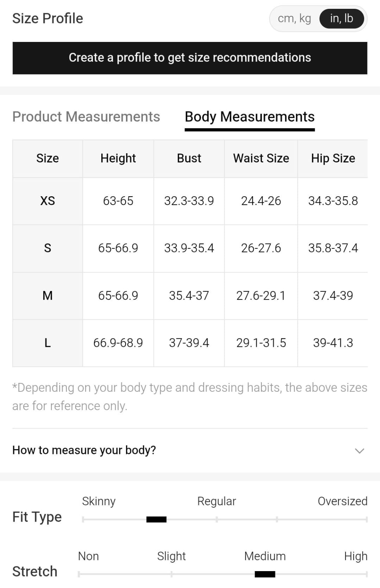Select the Body Measurements tab

(x=250, y=117)
